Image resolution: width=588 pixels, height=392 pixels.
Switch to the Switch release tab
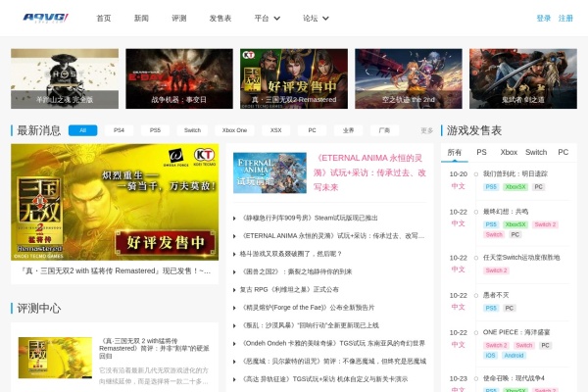pyautogui.click(x=536, y=152)
